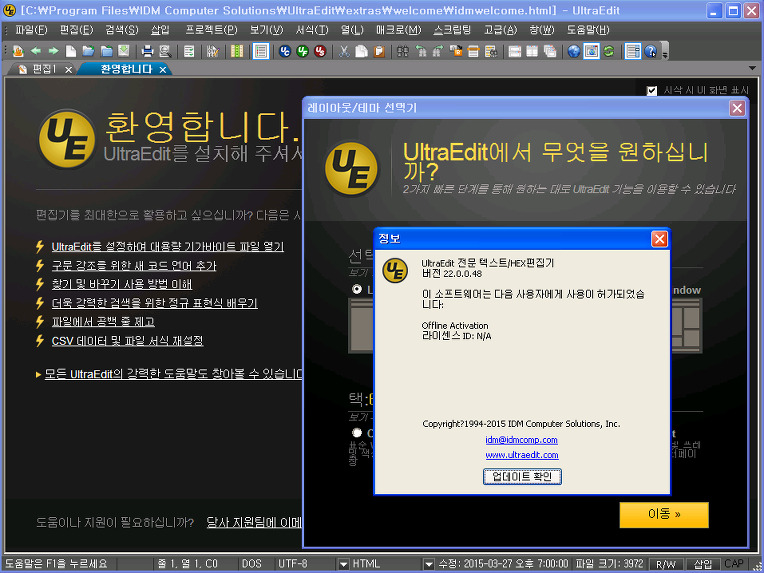Image resolution: width=764 pixels, height=573 pixels.
Task: Click the replace icon with orange R
Action: 456,51
